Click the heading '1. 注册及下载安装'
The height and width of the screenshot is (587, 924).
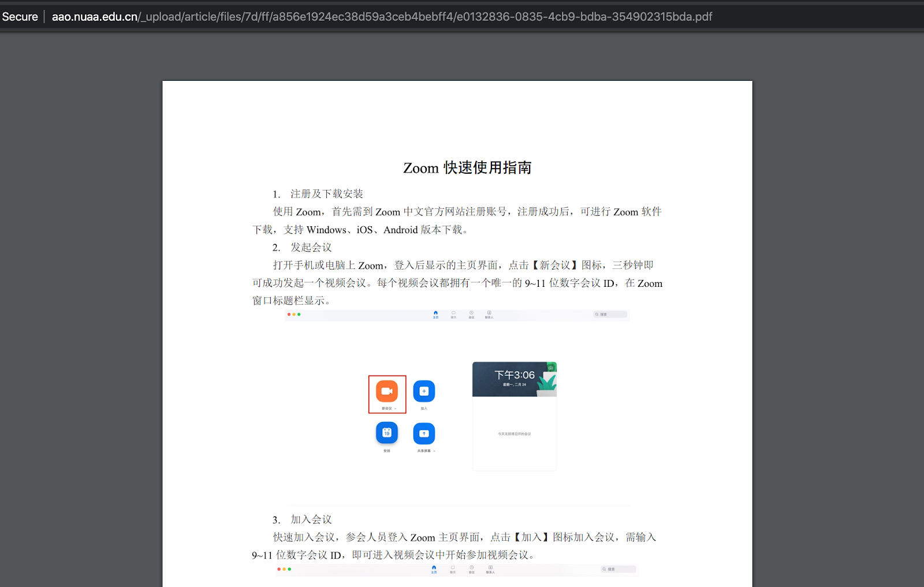click(318, 194)
